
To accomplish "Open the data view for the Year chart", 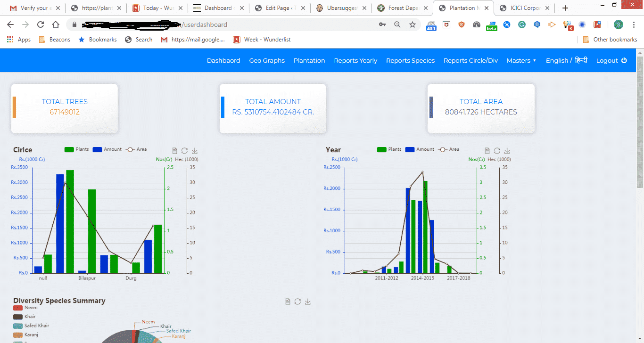I will [x=487, y=151].
